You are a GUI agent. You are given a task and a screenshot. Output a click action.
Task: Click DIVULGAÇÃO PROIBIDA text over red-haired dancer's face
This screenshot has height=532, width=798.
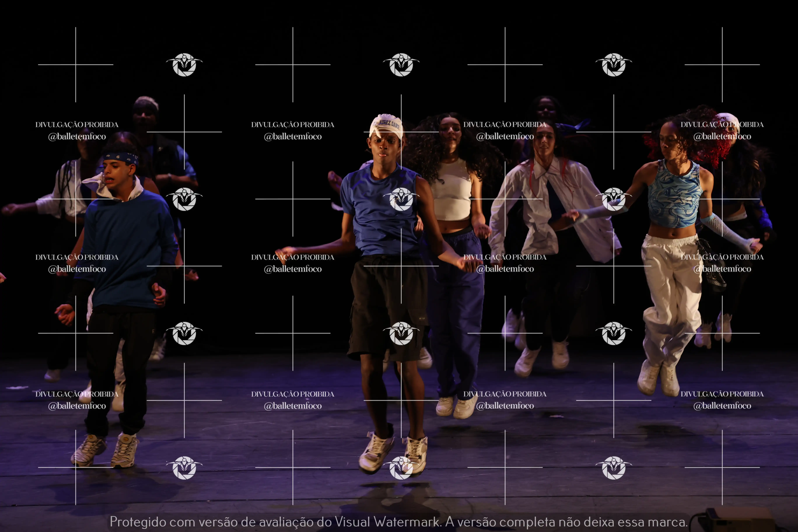coord(722,125)
